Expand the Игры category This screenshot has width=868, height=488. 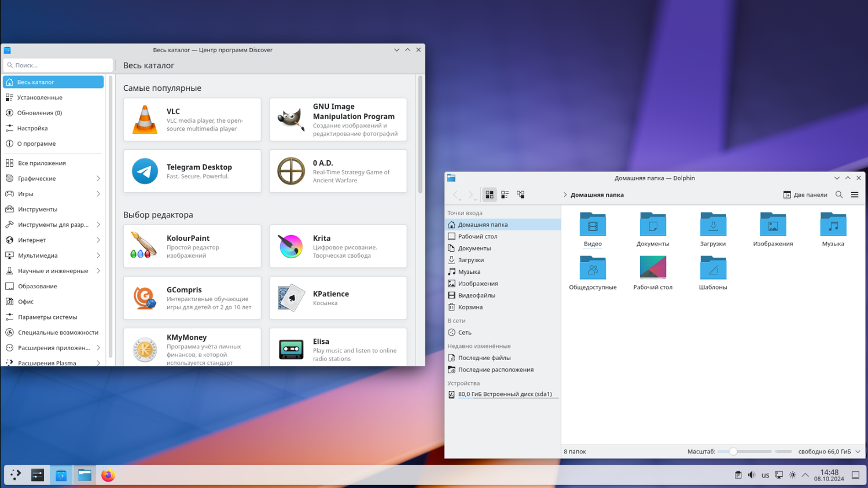98,194
